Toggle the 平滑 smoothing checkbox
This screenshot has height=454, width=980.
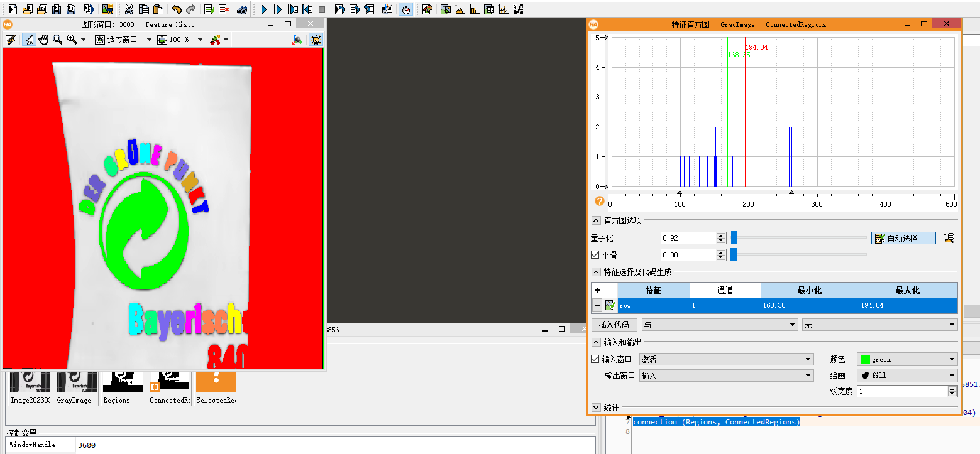595,255
